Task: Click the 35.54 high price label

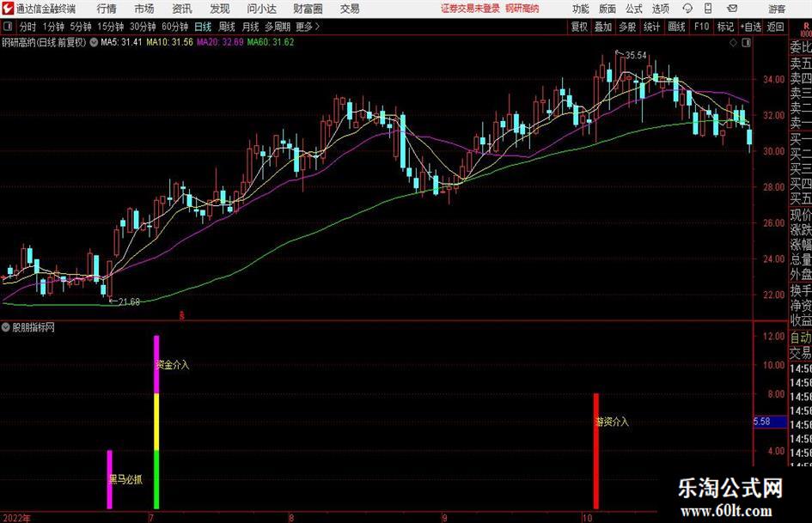Action: tap(636, 55)
